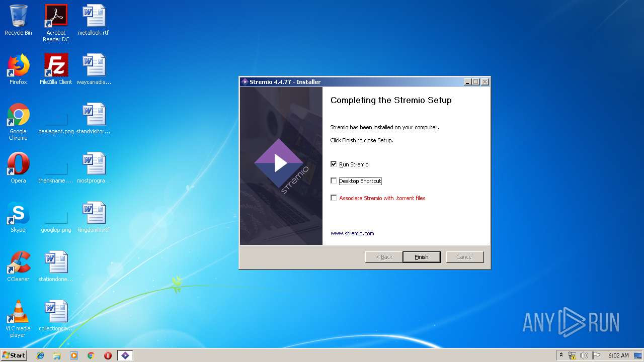Viewport: 644px width, 362px height.
Task: Uncheck the Run Stremio checkbox
Action: pyautogui.click(x=334, y=164)
